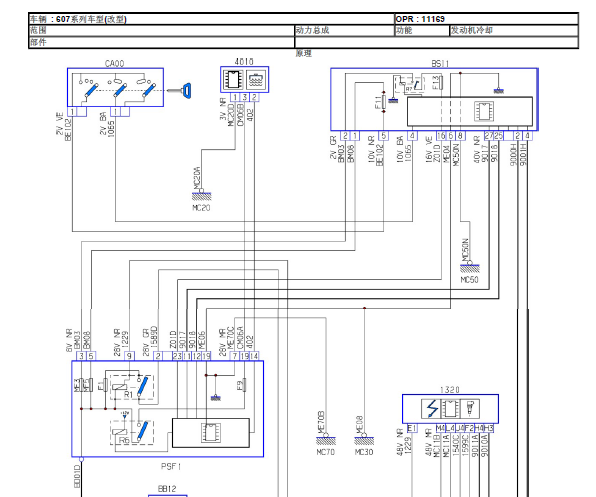Viewport: 596px width, 497px height.
Task: Click the PSF1 component label
Action: [x=171, y=466]
